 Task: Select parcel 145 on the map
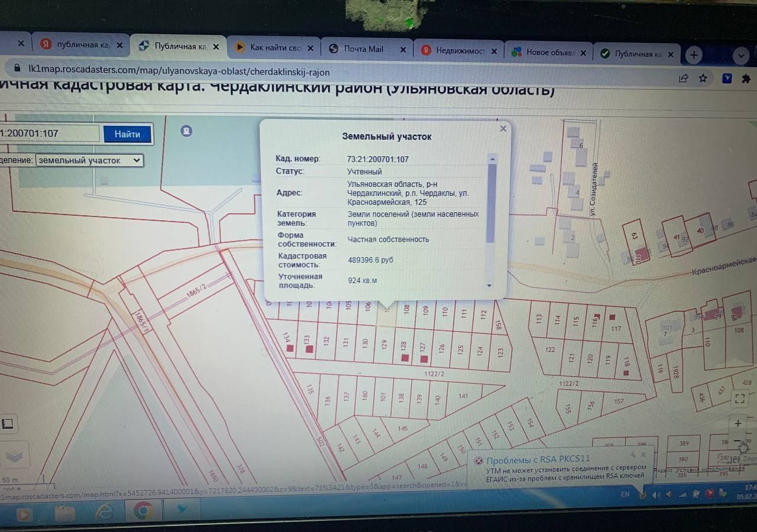click(x=403, y=429)
